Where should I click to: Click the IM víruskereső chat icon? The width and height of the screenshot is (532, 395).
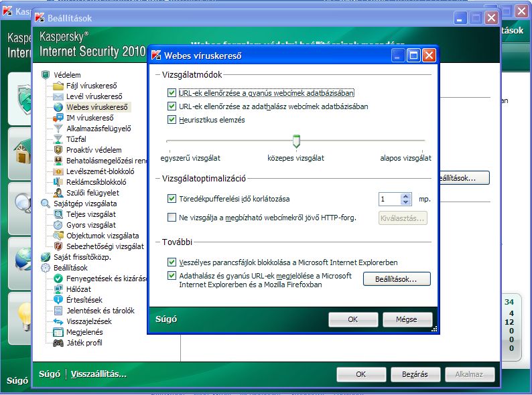pos(58,118)
